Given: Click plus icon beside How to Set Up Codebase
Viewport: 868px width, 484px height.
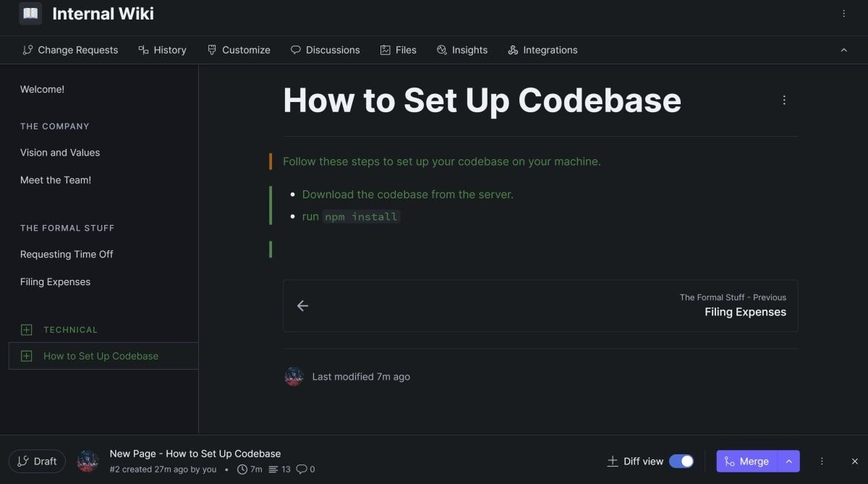Looking at the screenshot, I should [x=27, y=356].
